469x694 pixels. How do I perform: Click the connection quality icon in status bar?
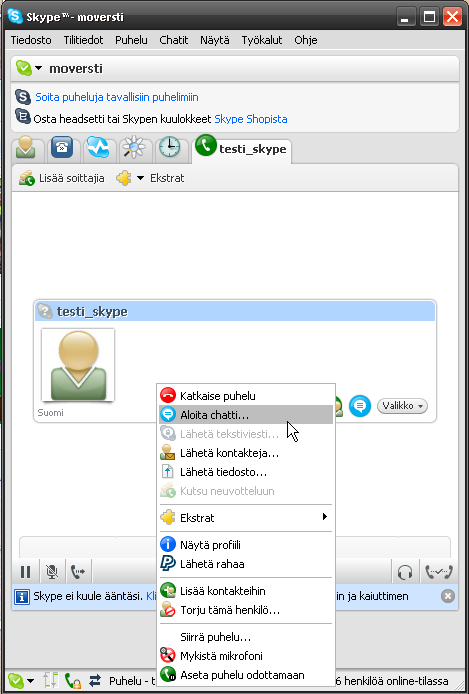pyautogui.click(x=49, y=680)
